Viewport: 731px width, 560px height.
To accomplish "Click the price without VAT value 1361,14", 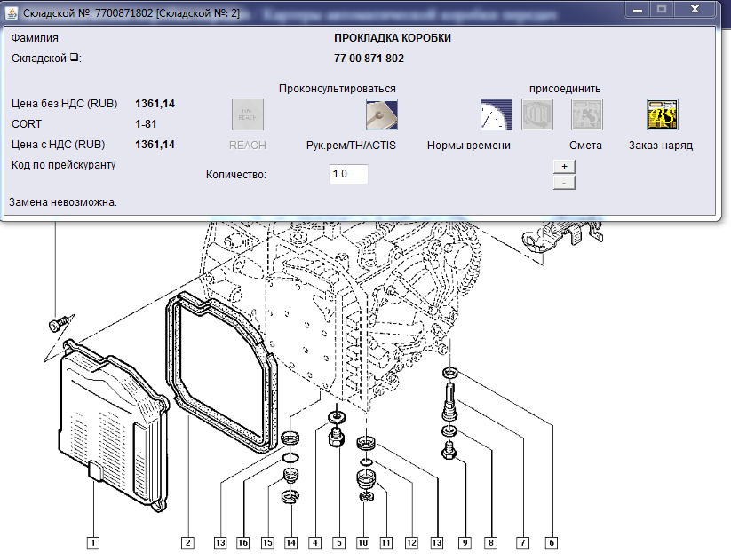I will pyautogui.click(x=155, y=104).
